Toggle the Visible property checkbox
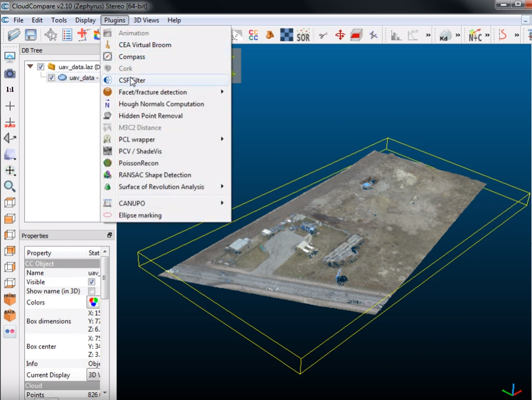The height and width of the screenshot is (400, 532). [91, 282]
